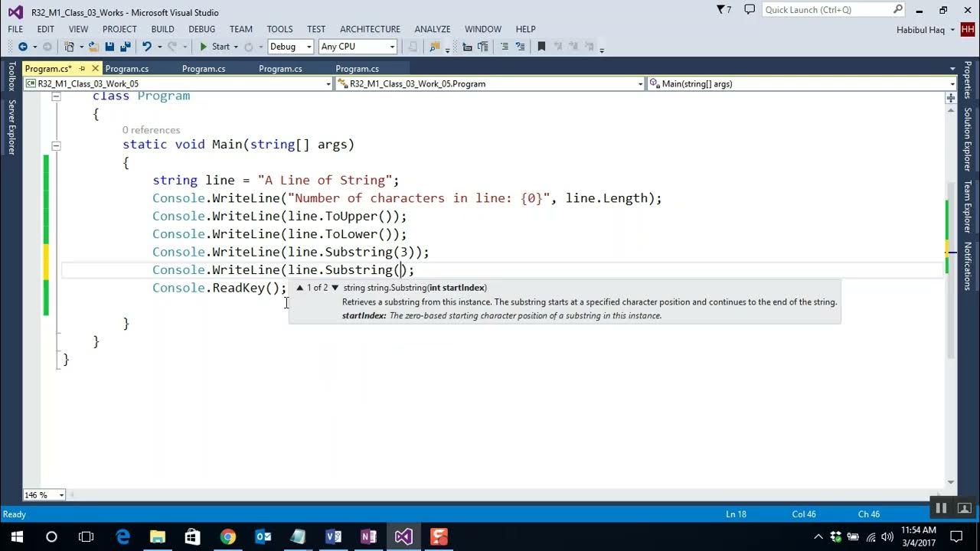Click the Visual Studio taskbar icon
This screenshot has height=551, width=980.
[x=403, y=536]
